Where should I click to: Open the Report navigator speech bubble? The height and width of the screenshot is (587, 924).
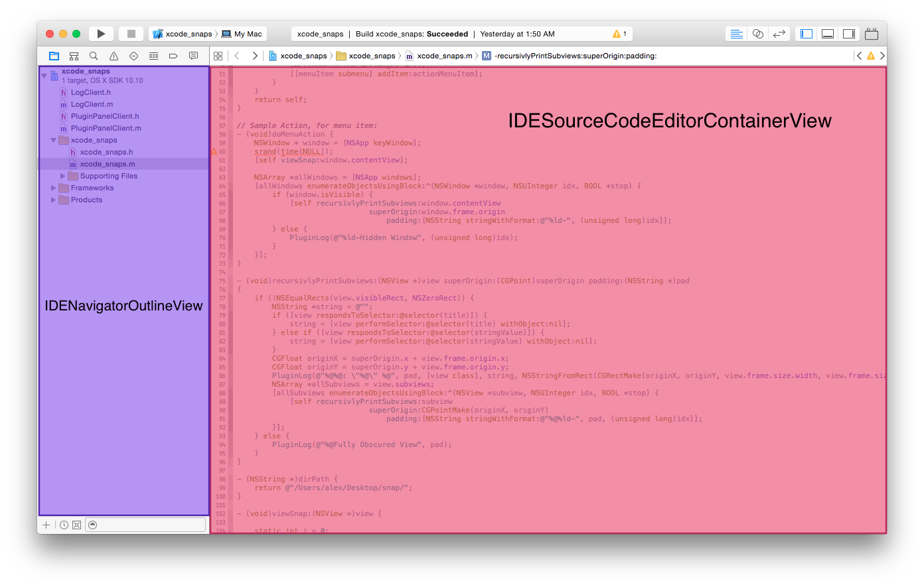click(193, 56)
